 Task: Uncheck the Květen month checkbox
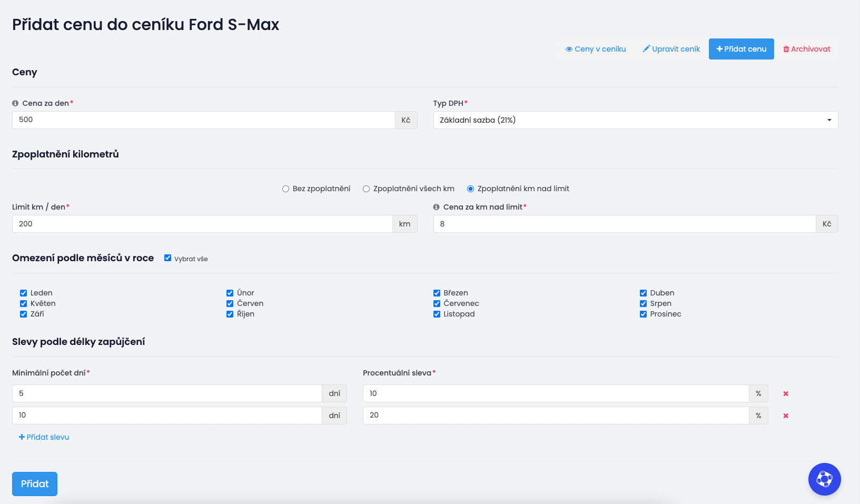(x=23, y=303)
